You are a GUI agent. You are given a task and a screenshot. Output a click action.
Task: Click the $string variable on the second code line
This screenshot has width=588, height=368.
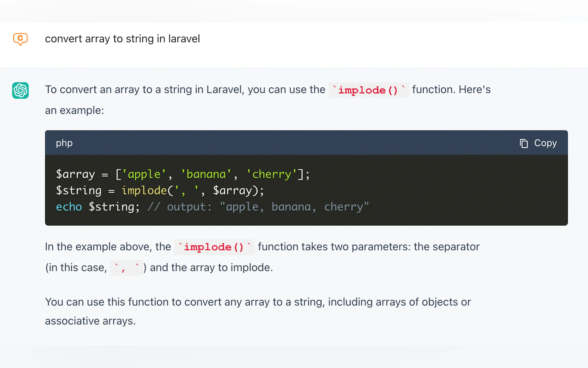pyautogui.click(x=78, y=190)
